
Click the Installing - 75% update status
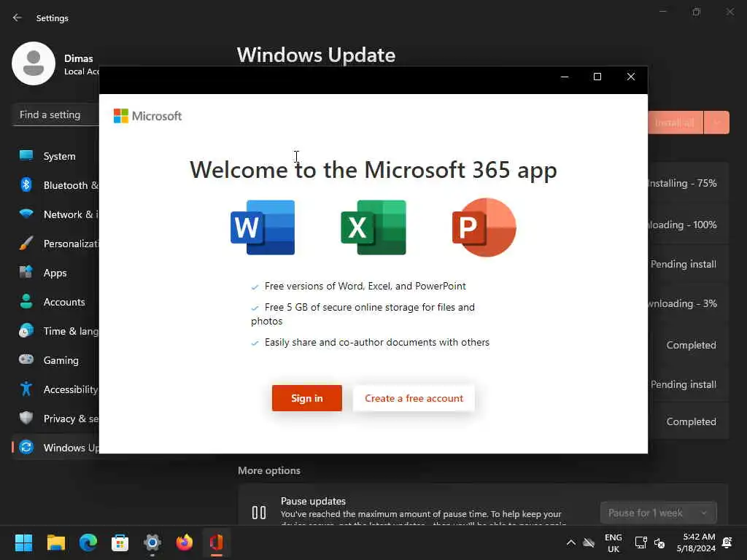682,183
